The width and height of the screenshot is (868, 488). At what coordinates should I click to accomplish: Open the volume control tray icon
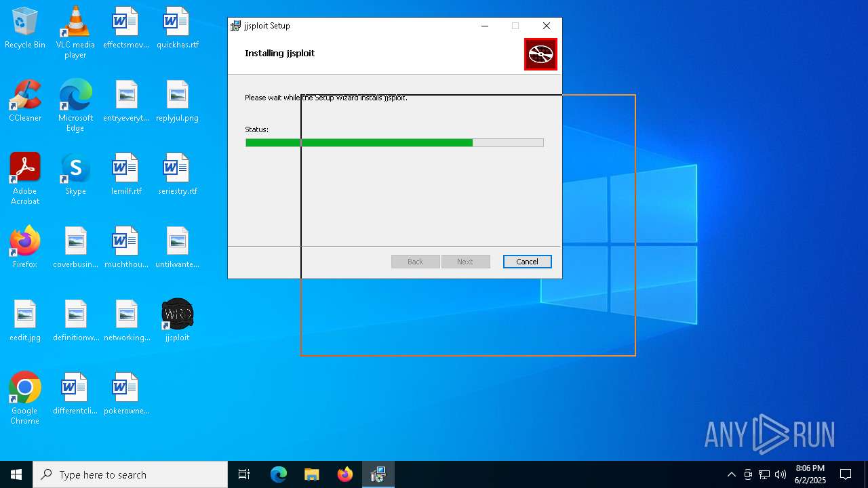click(781, 474)
